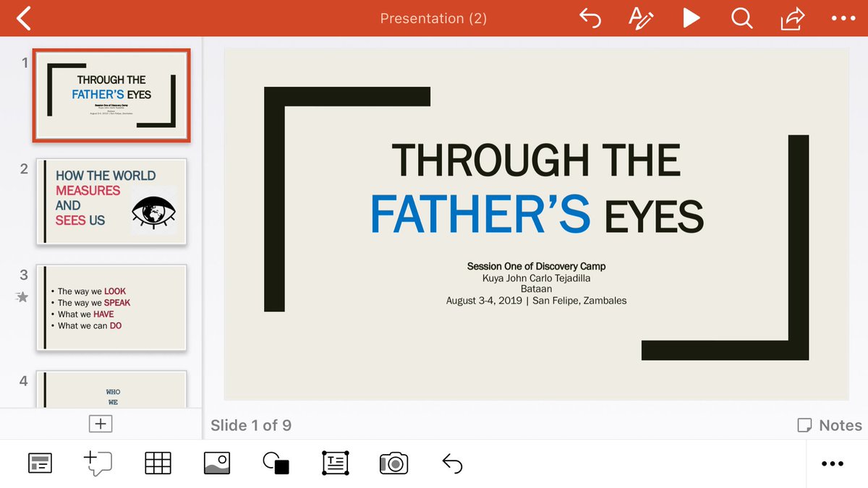This screenshot has width=868, height=488.
Task: Share the presentation
Action: tap(793, 18)
